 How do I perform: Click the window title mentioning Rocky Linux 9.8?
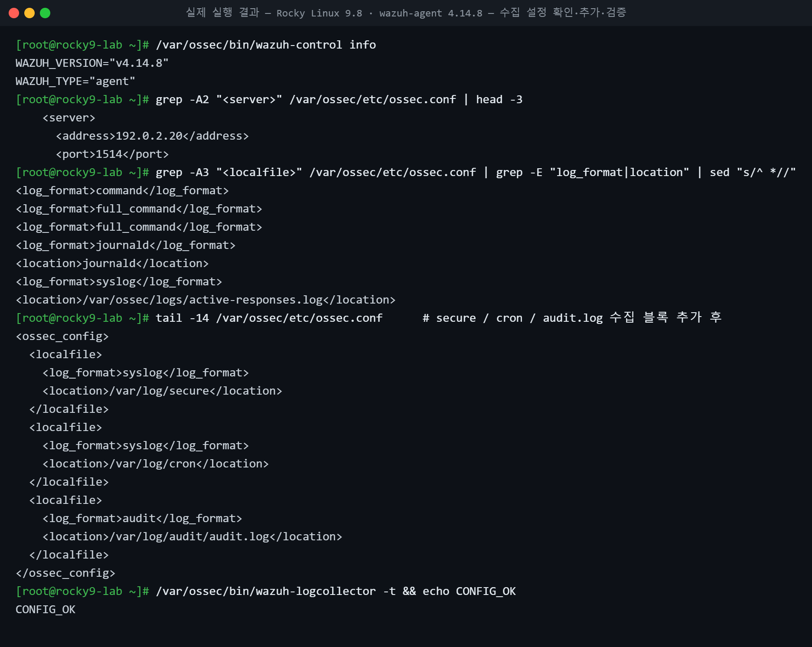(x=406, y=13)
